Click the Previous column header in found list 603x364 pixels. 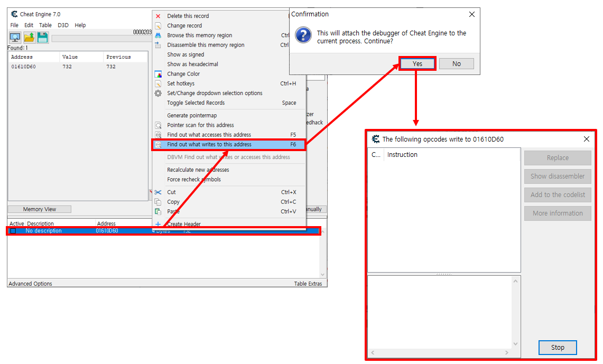[x=125, y=57]
